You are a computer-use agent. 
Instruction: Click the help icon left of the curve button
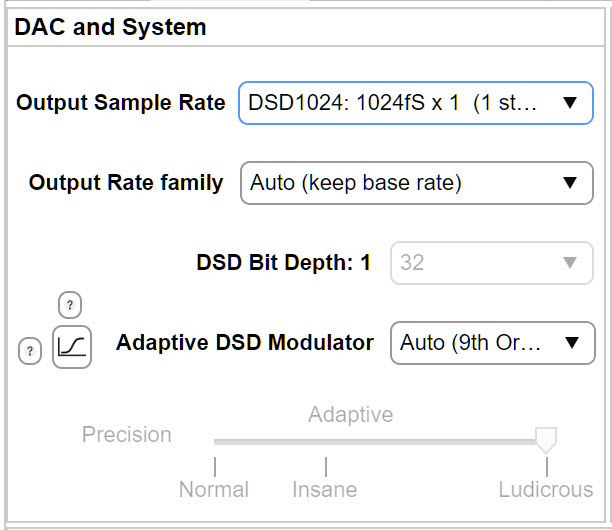(x=31, y=350)
